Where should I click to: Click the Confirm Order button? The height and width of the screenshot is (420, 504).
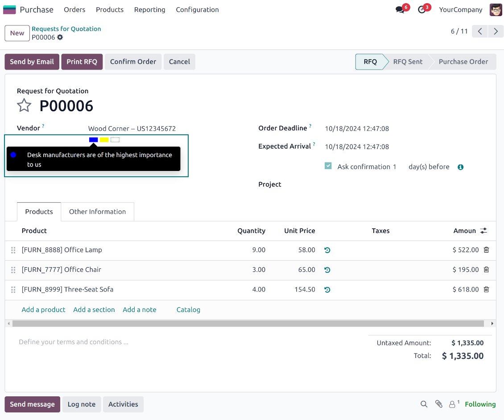(133, 62)
